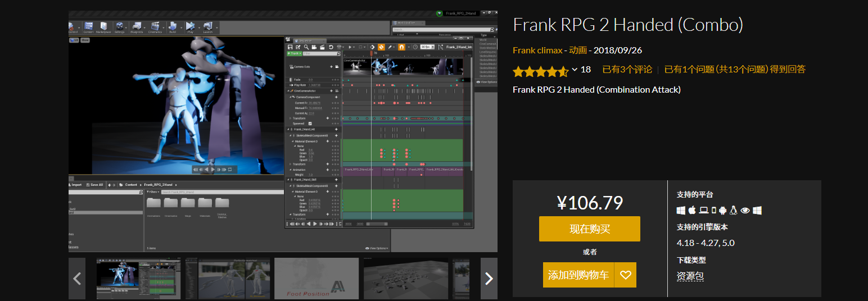Viewport: 868px width, 301px height.
Task: Click the 资源包 download type link
Action: pos(690,276)
